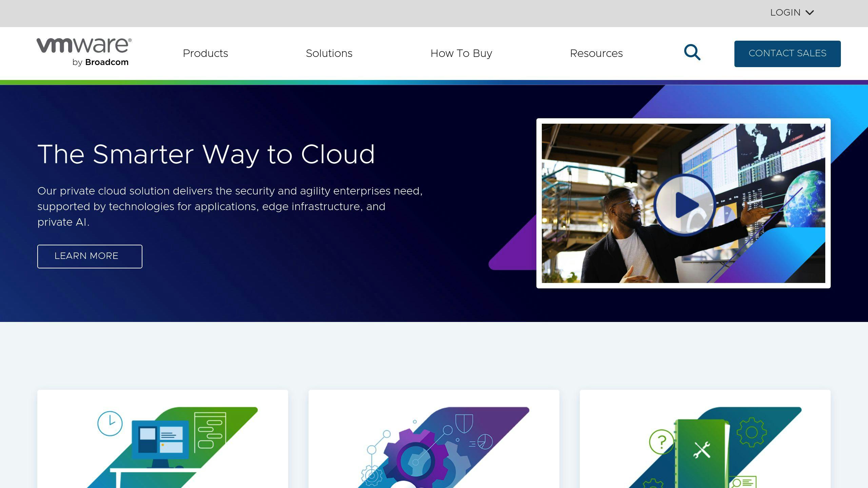Open the How To Buy menu
This screenshot has height=488, width=868.
461,54
